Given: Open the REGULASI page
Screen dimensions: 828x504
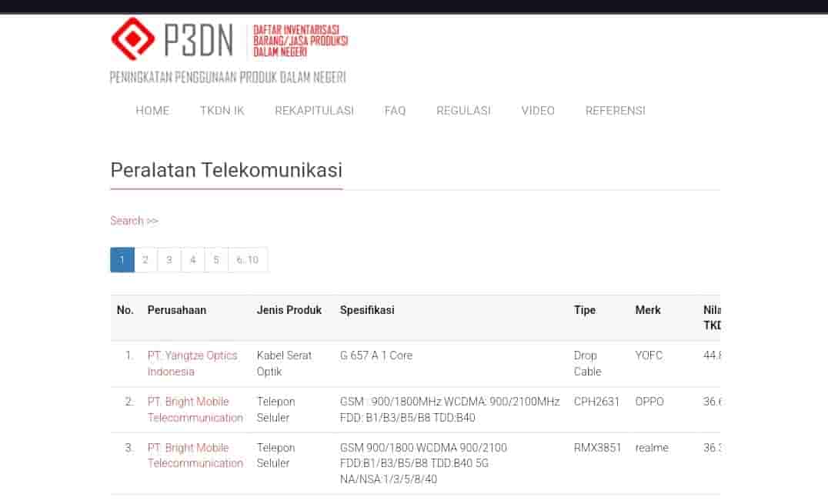Looking at the screenshot, I should tap(463, 110).
